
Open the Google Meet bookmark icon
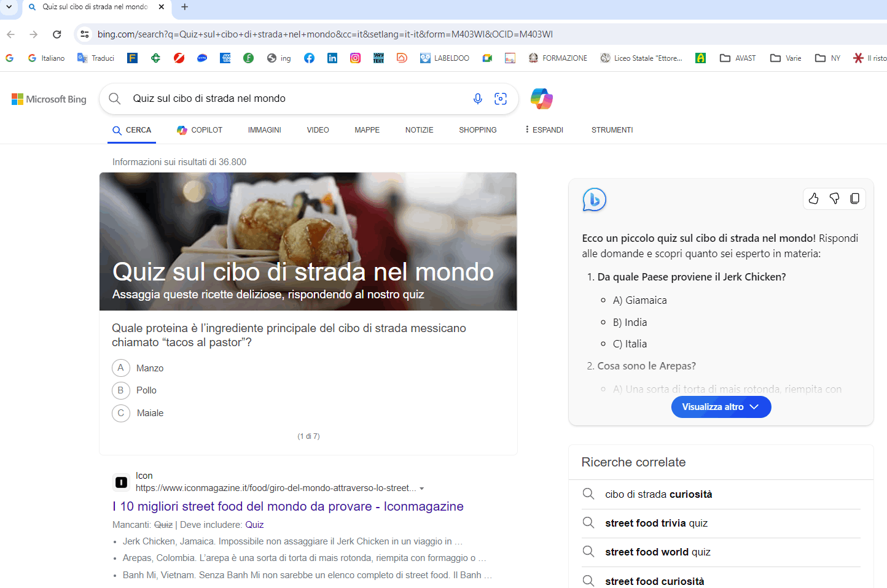click(x=487, y=58)
